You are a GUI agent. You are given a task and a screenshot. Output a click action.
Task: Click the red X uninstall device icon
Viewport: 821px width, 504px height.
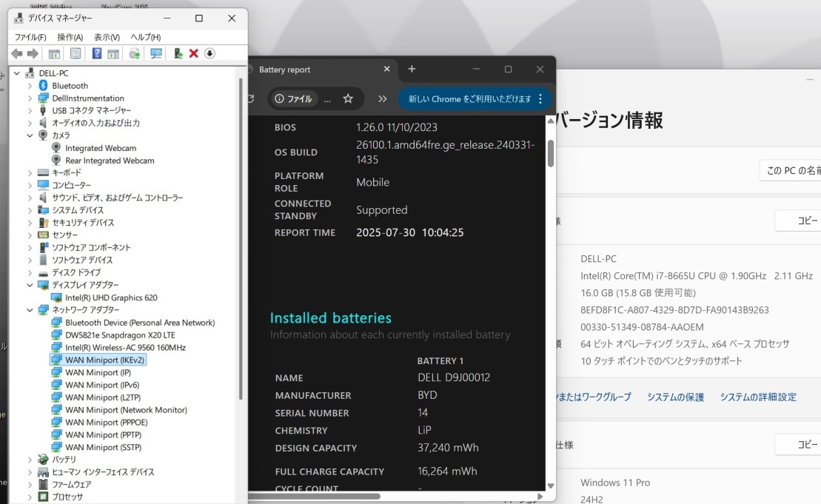point(194,53)
